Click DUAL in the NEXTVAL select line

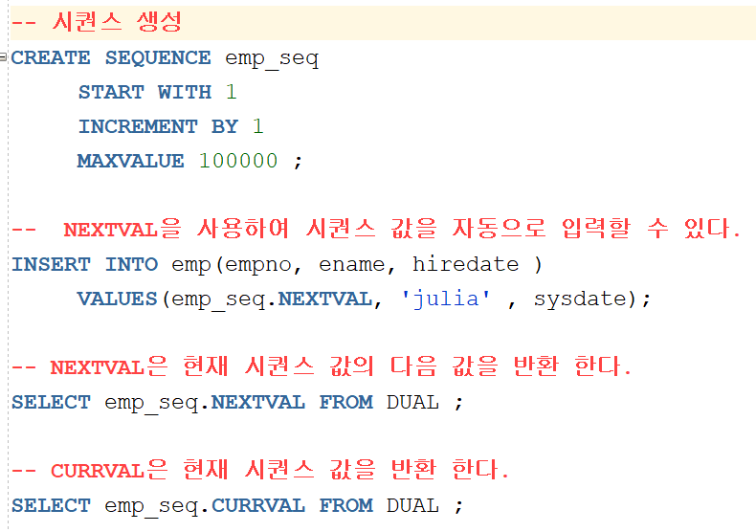412,403
